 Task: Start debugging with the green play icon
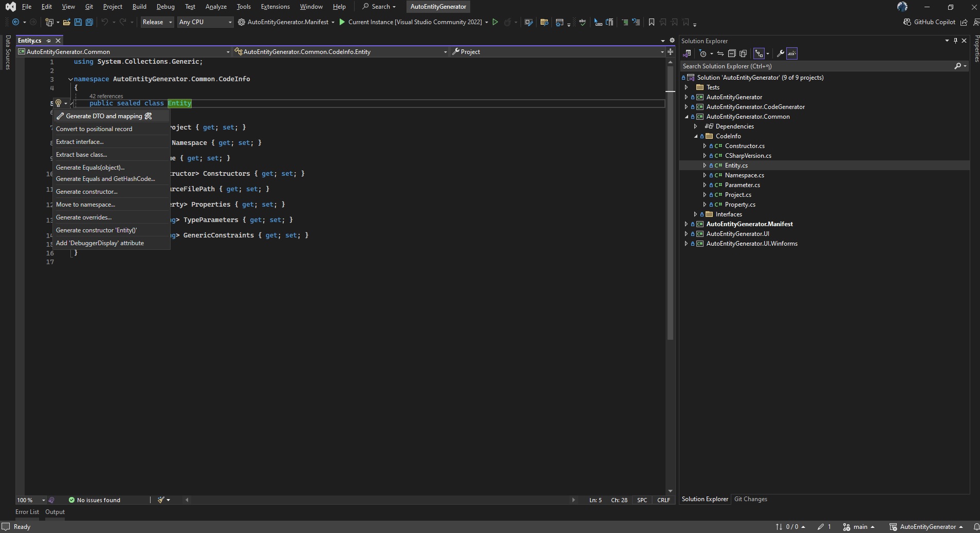click(x=342, y=22)
